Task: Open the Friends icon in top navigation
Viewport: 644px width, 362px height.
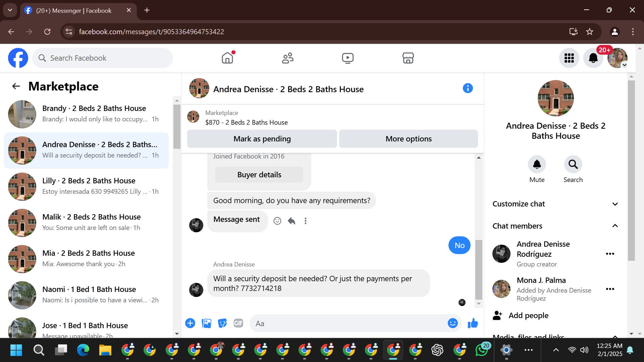Action: [x=287, y=58]
